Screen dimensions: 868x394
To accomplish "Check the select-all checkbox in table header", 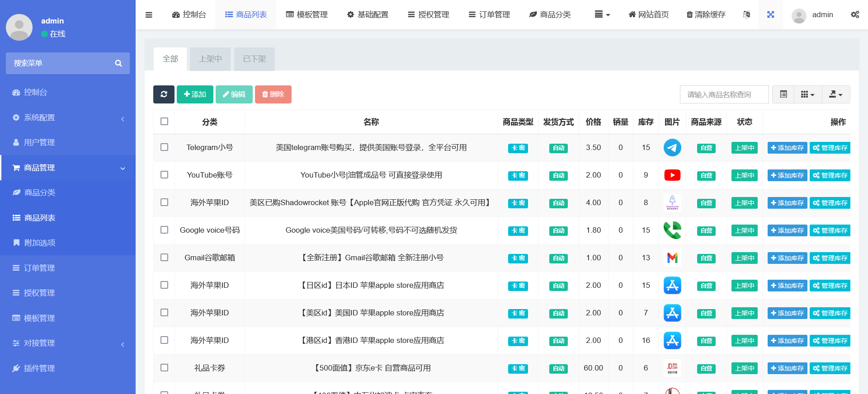I will [x=164, y=122].
